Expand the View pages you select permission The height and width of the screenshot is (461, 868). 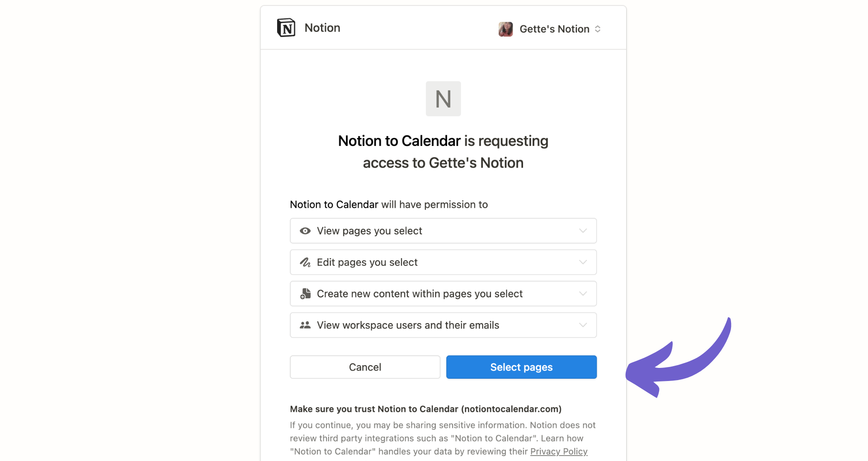tap(583, 230)
